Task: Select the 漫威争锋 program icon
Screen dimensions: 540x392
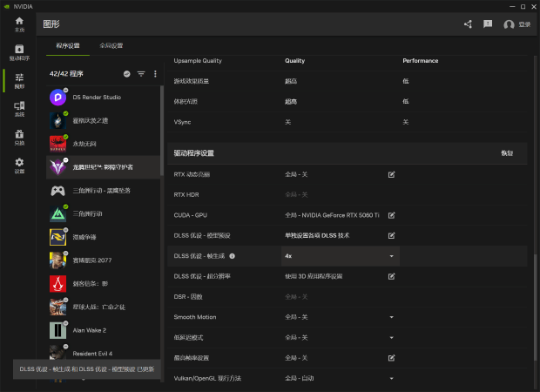Action: coord(57,237)
